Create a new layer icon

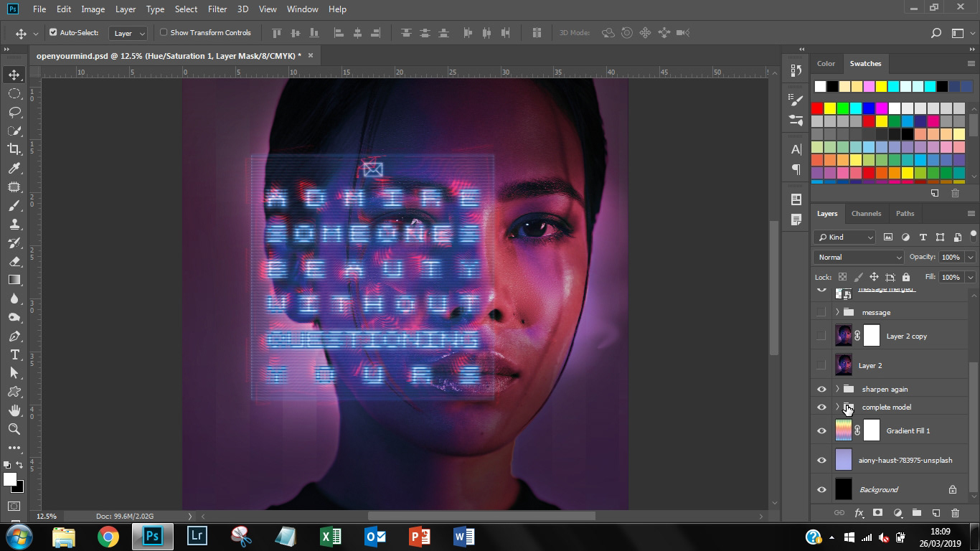[x=936, y=513]
